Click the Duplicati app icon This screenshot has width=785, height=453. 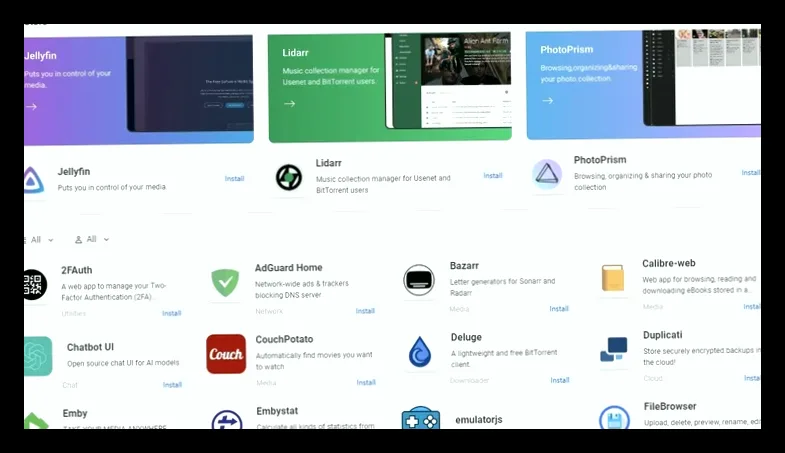coord(613,349)
